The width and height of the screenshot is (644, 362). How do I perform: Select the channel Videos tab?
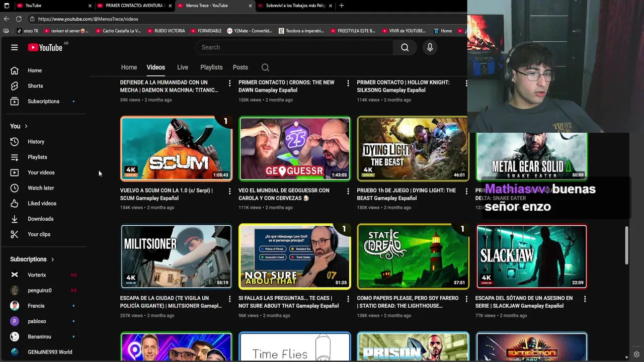click(x=155, y=67)
